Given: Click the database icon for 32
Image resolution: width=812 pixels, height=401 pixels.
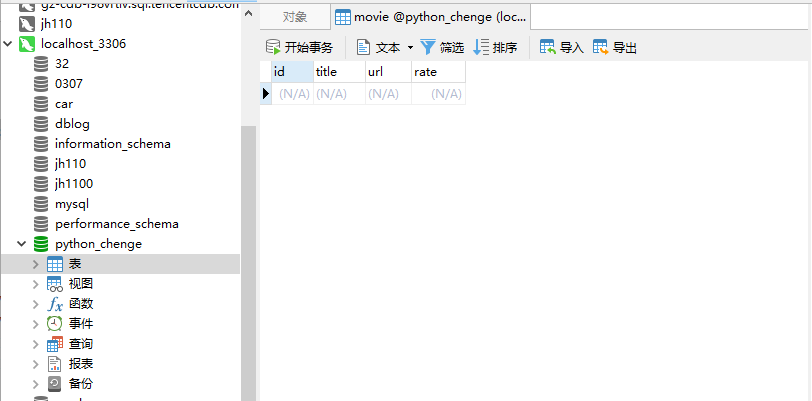Looking at the screenshot, I should pos(41,64).
